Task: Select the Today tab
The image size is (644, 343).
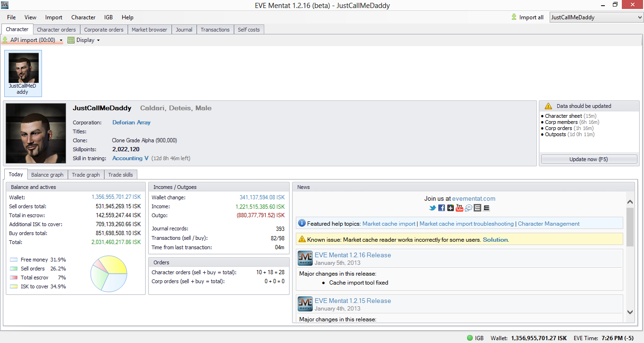Action: (x=16, y=174)
